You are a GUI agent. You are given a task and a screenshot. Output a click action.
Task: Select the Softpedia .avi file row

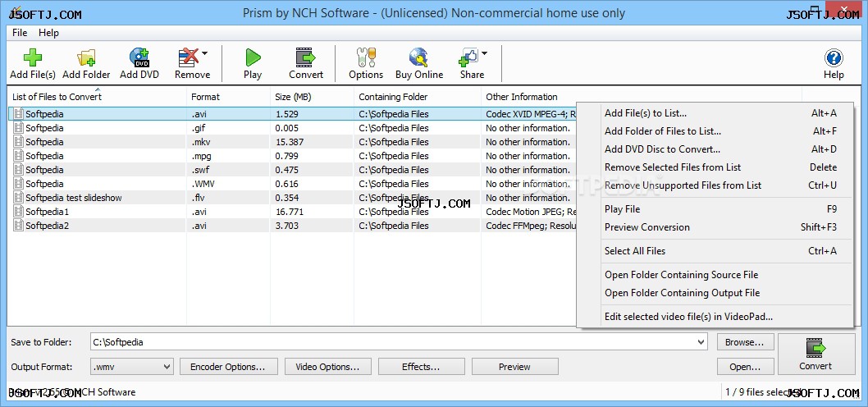[x=292, y=114]
